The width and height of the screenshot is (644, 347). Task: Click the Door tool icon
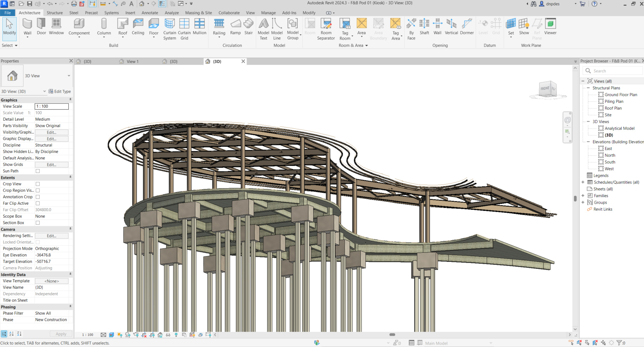(x=41, y=27)
